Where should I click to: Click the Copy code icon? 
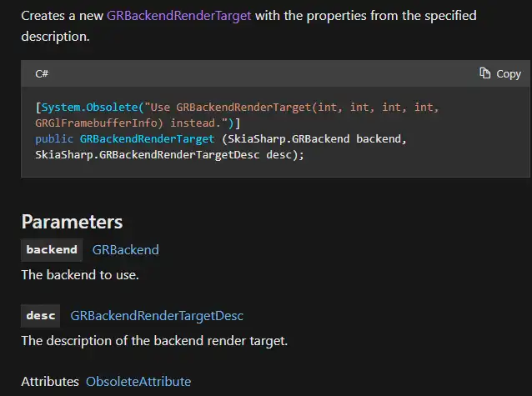tap(484, 73)
